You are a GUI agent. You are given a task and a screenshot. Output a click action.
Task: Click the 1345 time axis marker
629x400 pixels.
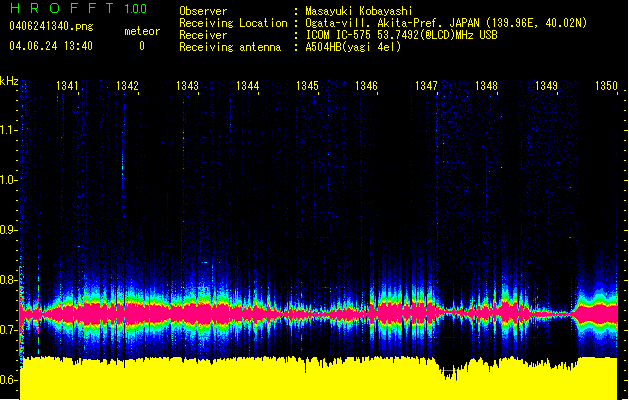pyautogui.click(x=307, y=86)
